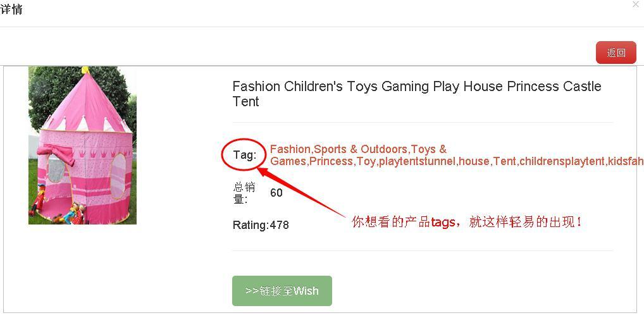This screenshot has height=320, width=644.
Task: Click the pink castle tent product image
Action: tap(82, 145)
